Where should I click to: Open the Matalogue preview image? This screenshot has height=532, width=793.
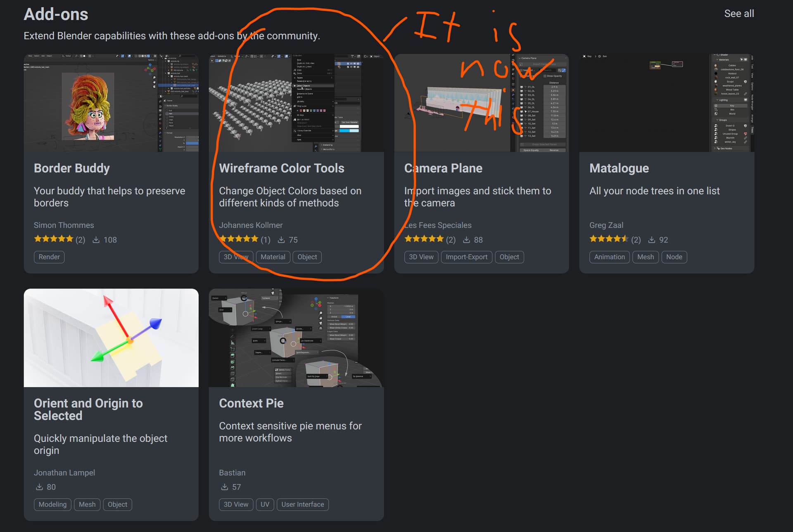tap(667, 103)
